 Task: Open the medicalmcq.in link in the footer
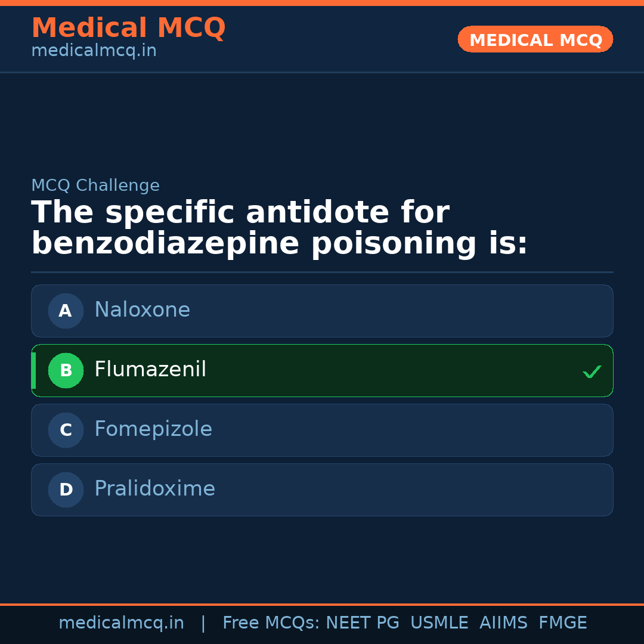121,623
